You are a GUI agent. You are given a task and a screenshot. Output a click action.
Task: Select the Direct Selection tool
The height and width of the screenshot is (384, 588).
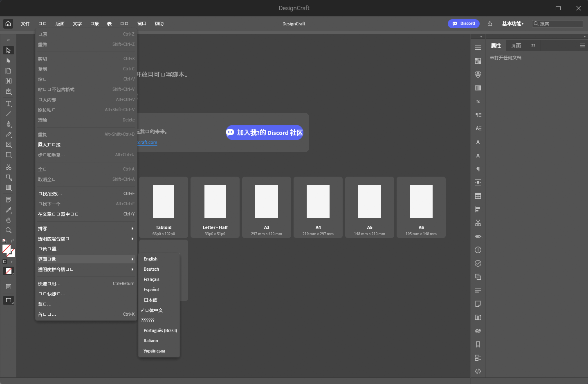(9, 61)
